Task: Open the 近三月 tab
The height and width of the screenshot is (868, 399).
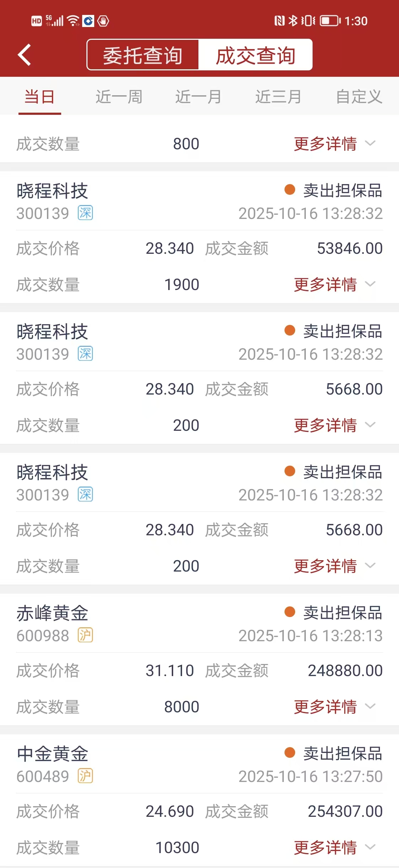Action: (278, 97)
